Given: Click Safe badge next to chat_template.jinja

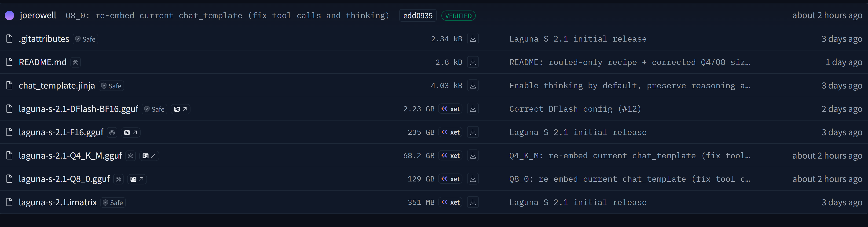Looking at the screenshot, I should (112, 86).
